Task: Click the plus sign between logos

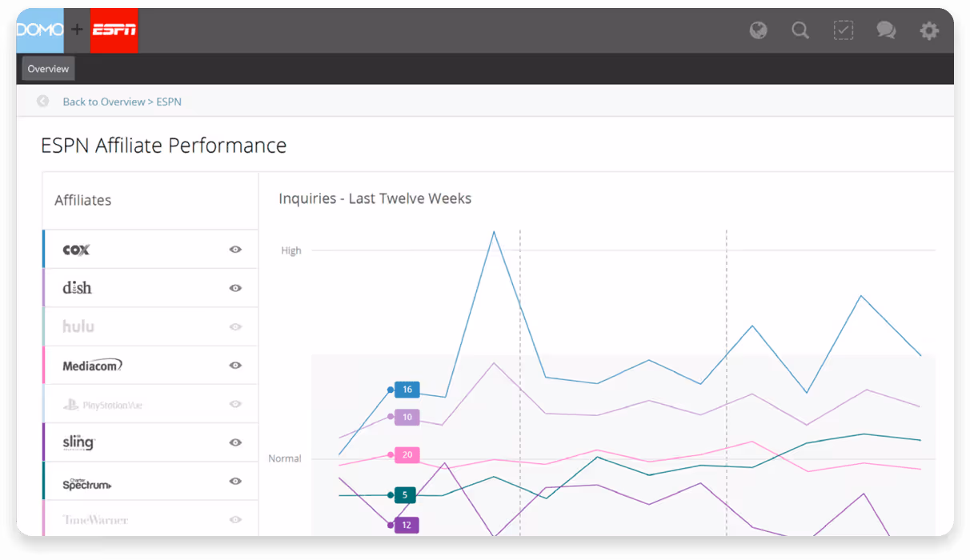Action: click(77, 30)
